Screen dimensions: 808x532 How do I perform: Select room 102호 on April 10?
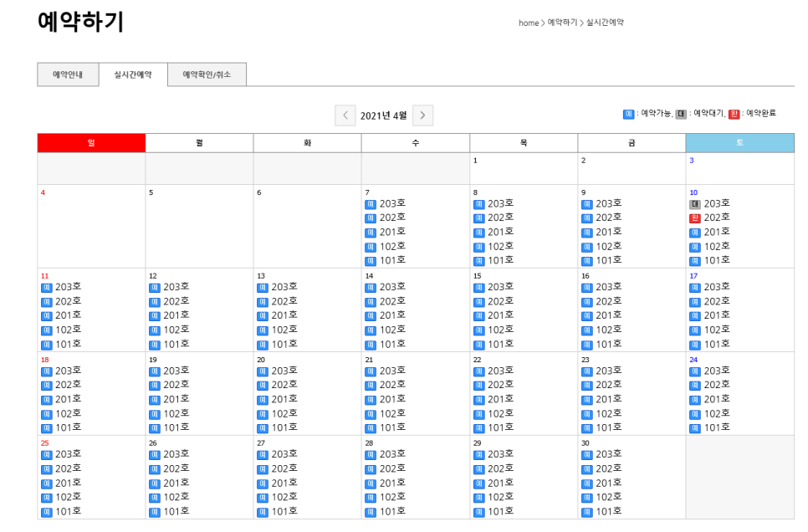click(x=717, y=247)
